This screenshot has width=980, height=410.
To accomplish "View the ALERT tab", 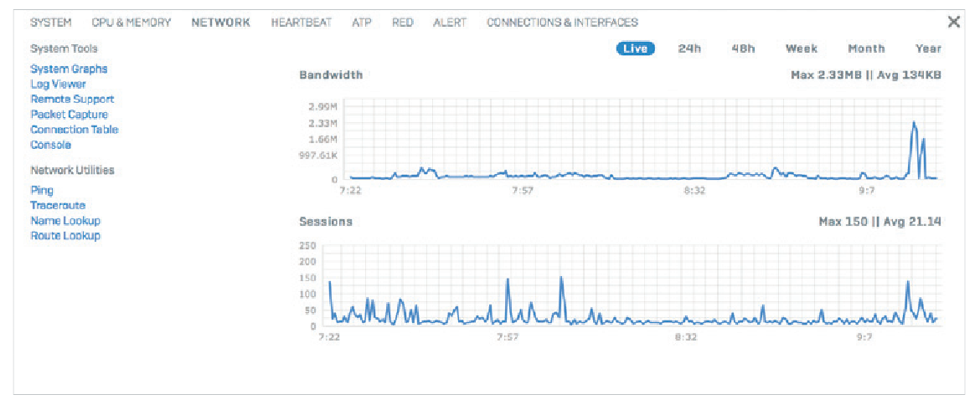I will tap(450, 23).
